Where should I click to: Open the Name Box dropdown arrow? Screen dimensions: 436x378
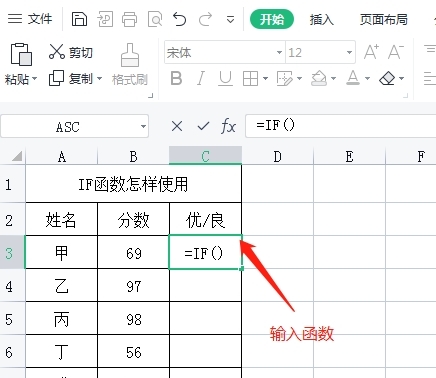(143, 126)
